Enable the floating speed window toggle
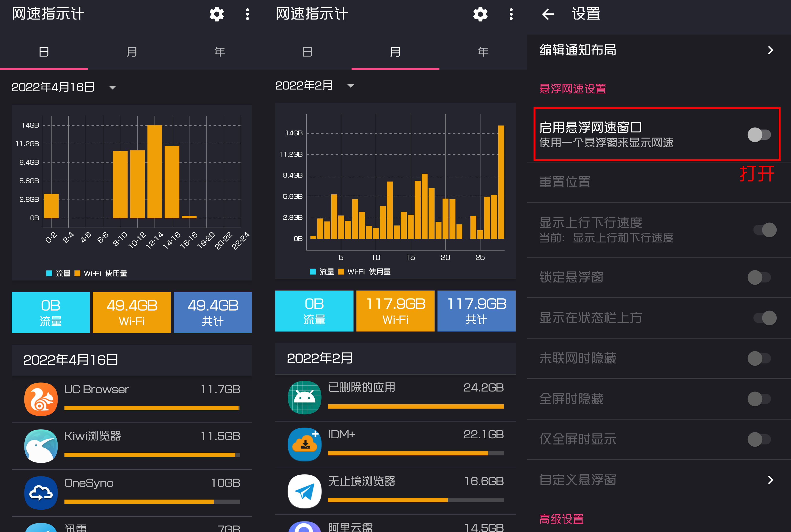This screenshot has height=532, width=791. (759, 135)
